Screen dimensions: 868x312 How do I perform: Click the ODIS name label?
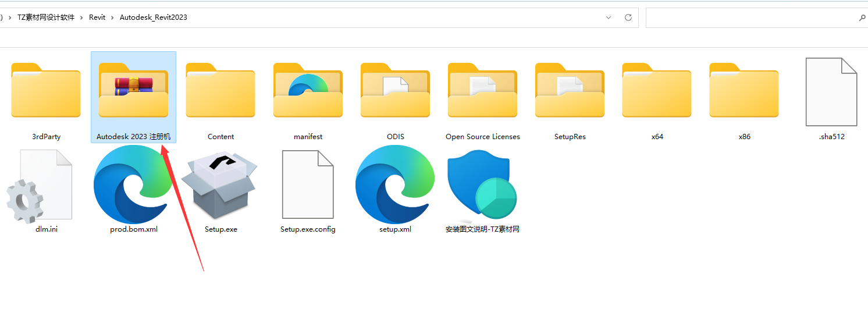pyautogui.click(x=395, y=137)
